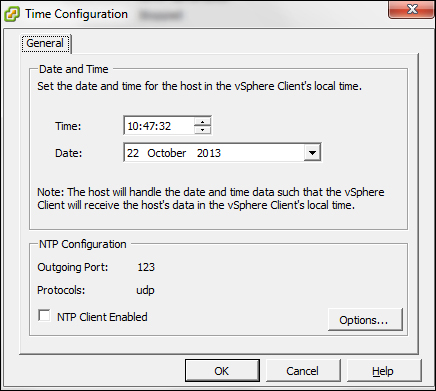Click the Date and Time group heading
The width and height of the screenshot is (436, 391).
(x=74, y=69)
